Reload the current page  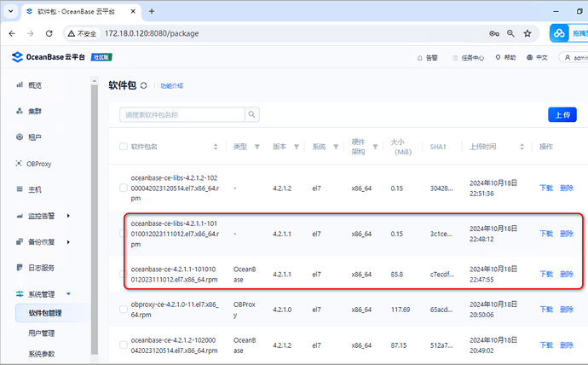click(x=49, y=33)
